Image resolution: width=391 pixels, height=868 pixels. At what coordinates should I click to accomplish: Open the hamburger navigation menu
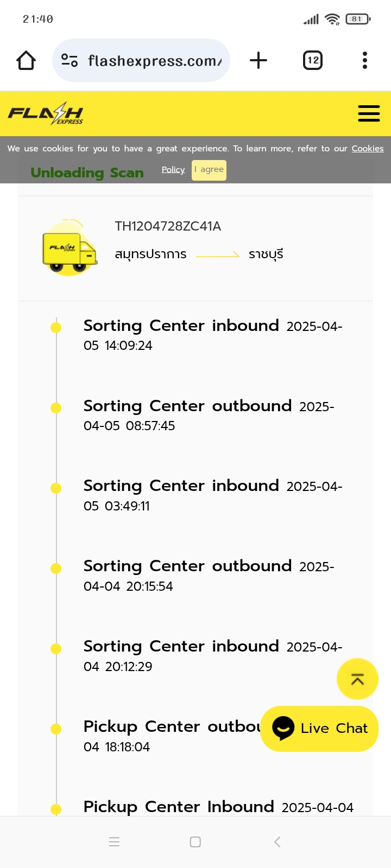[x=369, y=113]
